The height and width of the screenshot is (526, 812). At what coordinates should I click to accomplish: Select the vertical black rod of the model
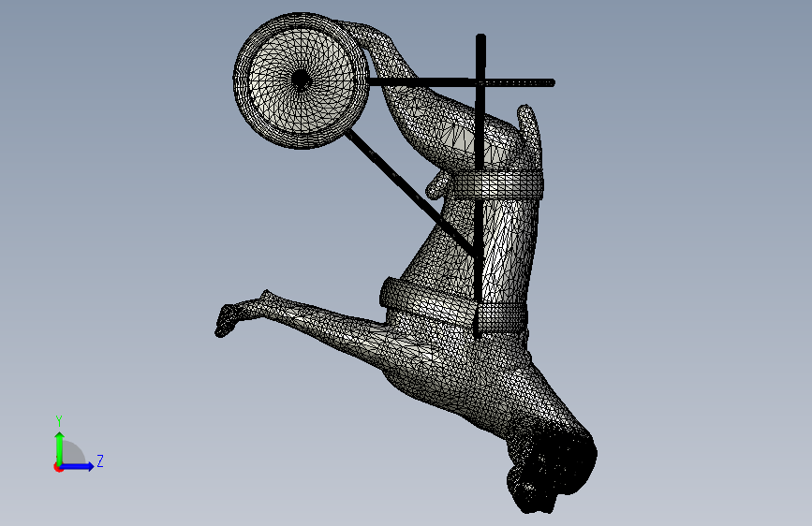[x=480, y=186]
